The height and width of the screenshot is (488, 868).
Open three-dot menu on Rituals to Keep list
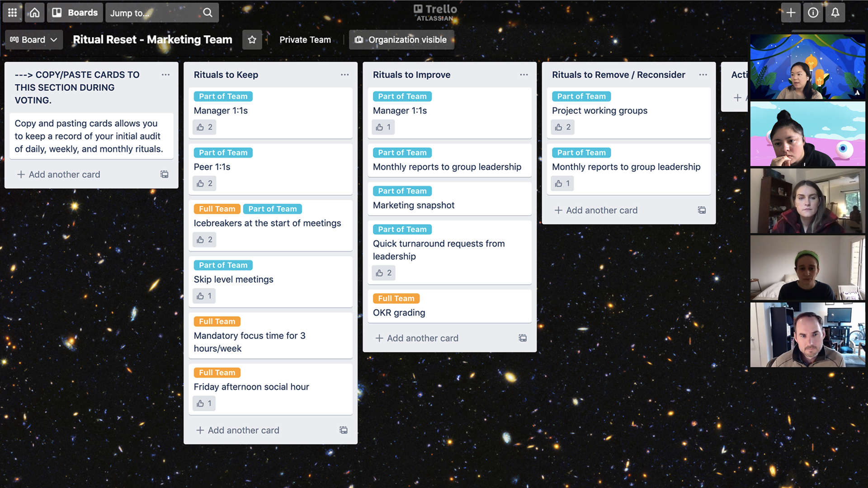344,75
